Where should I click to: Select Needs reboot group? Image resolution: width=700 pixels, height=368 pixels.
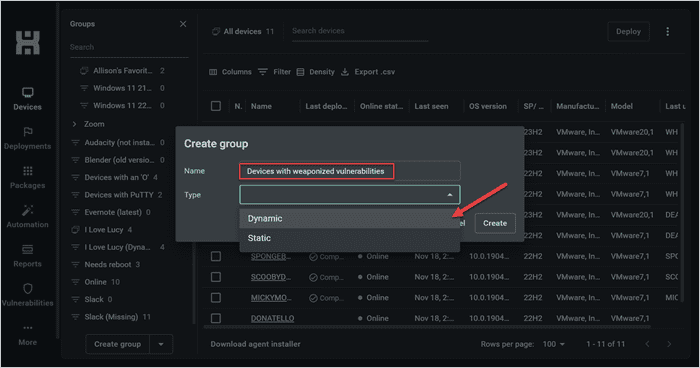tap(106, 264)
